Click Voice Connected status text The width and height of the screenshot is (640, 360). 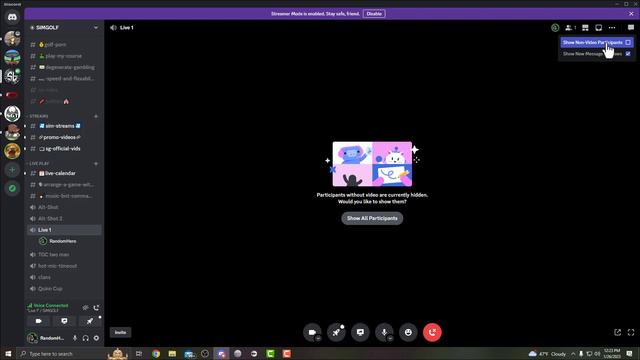point(51,306)
